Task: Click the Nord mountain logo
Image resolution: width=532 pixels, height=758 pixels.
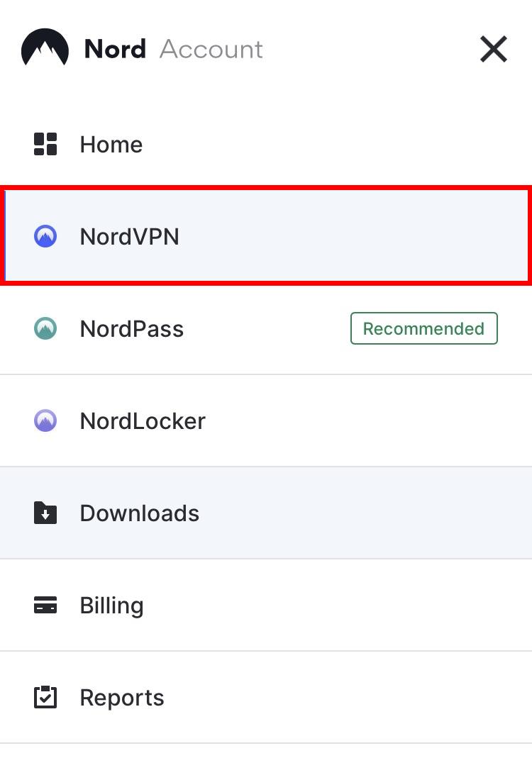Action: (x=45, y=48)
